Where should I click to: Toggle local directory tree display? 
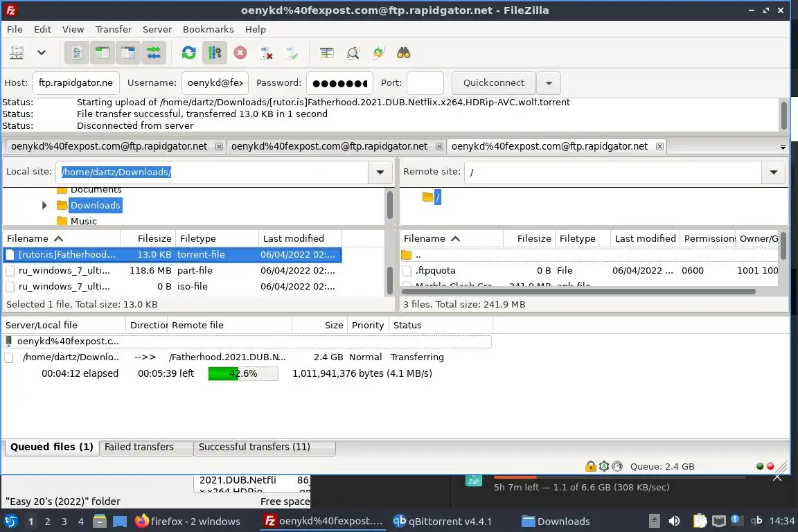click(x=103, y=53)
